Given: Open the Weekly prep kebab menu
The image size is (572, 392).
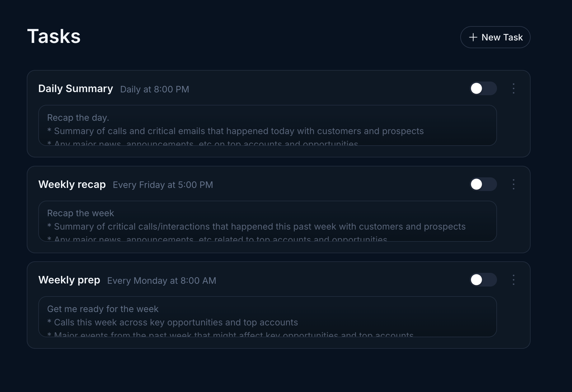Looking at the screenshot, I should [513, 280].
